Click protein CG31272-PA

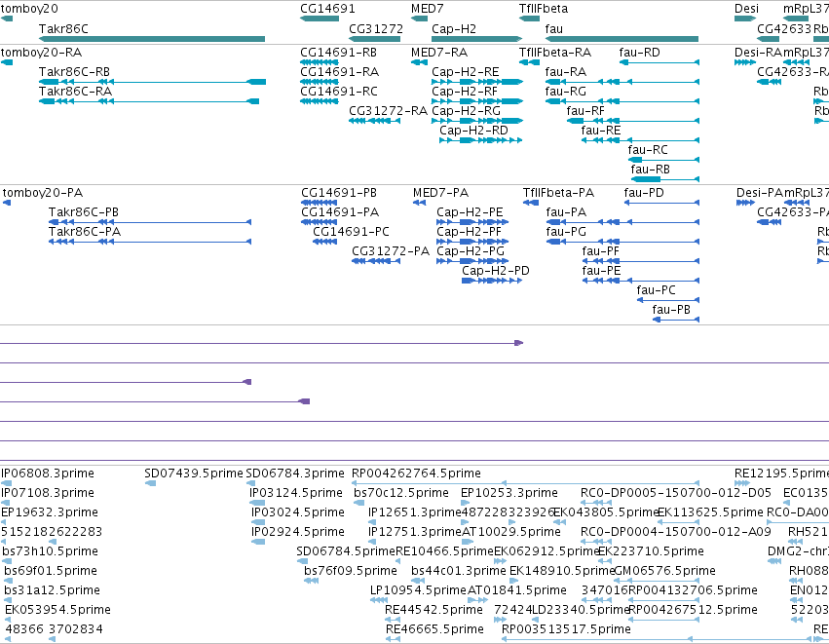point(376,261)
